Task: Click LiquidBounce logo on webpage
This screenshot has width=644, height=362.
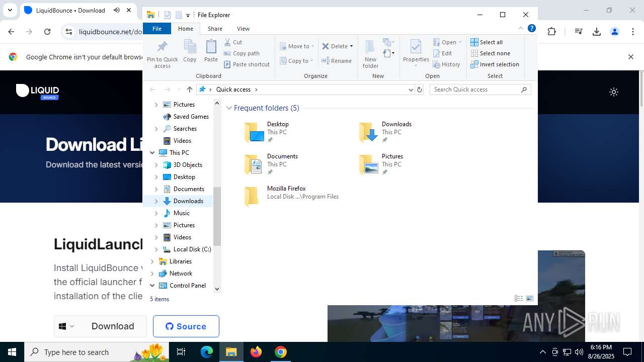Action: [x=38, y=92]
